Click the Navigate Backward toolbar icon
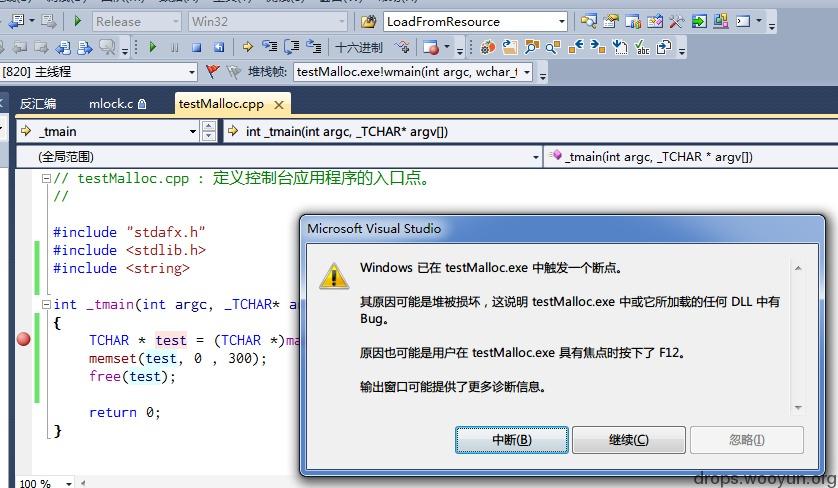 [x=16, y=21]
